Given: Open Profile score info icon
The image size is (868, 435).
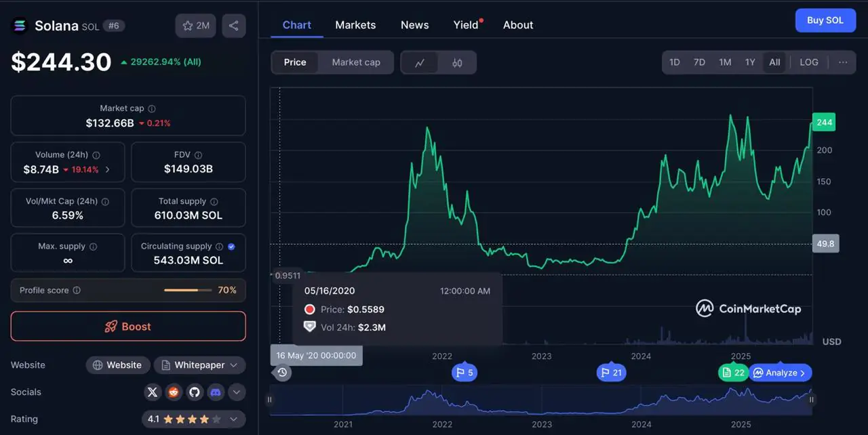Looking at the screenshot, I should point(77,290).
